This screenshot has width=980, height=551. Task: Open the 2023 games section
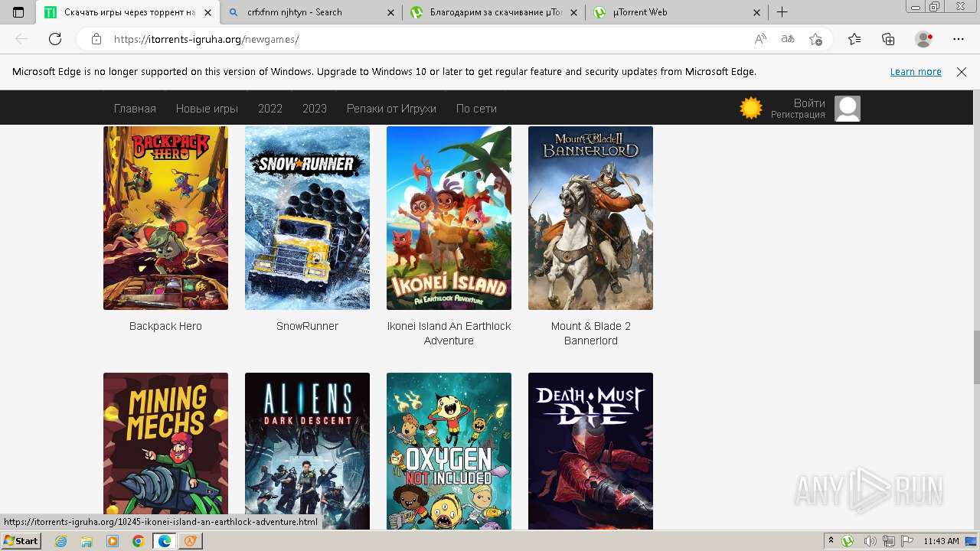click(315, 109)
